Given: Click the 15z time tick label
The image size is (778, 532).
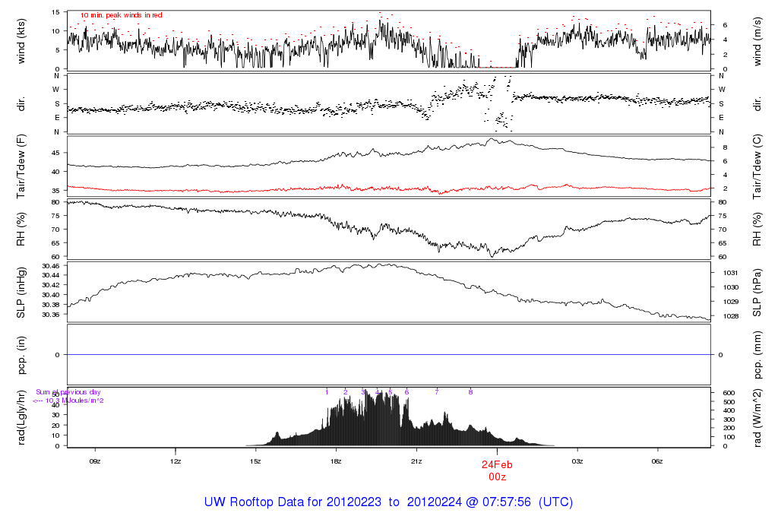Looking at the screenshot, I should pos(256,461).
